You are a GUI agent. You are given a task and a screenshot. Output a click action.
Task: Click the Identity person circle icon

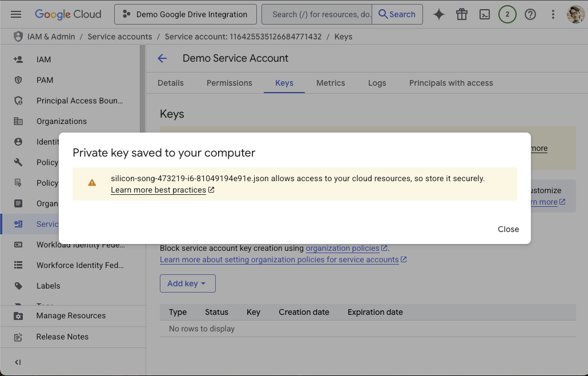click(x=18, y=142)
